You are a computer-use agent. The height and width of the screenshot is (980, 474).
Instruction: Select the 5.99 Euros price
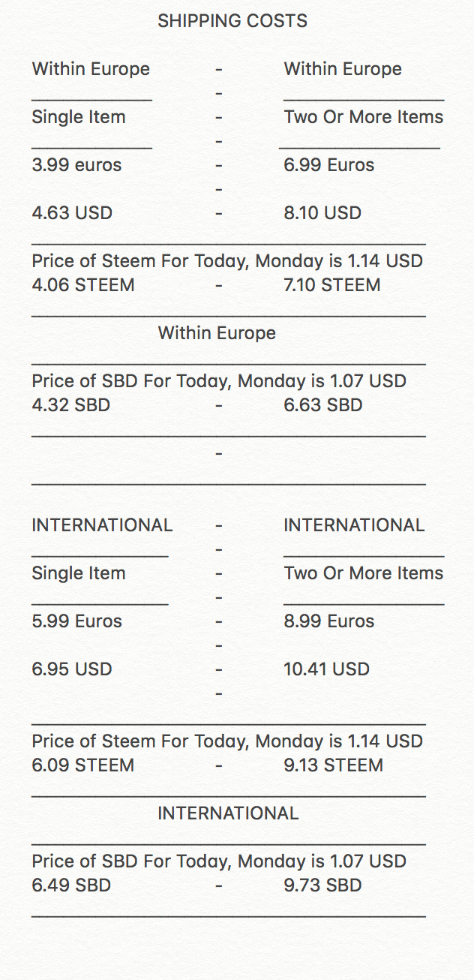tap(76, 621)
